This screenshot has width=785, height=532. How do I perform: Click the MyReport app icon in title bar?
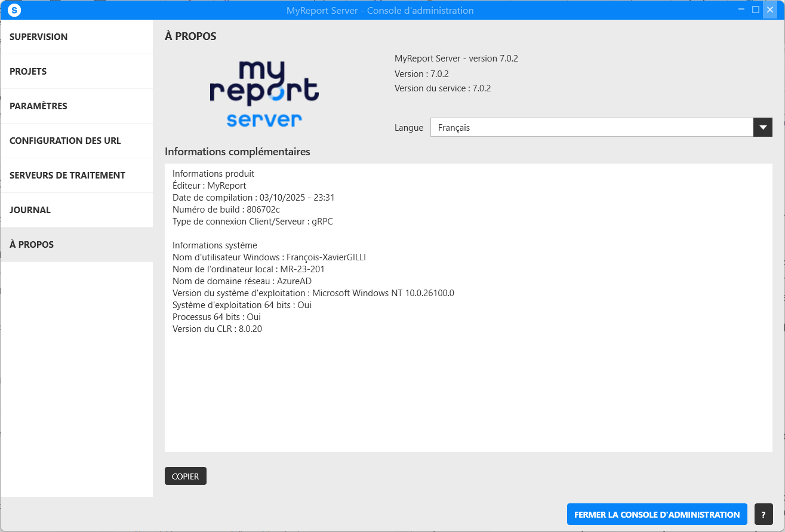click(14, 10)
